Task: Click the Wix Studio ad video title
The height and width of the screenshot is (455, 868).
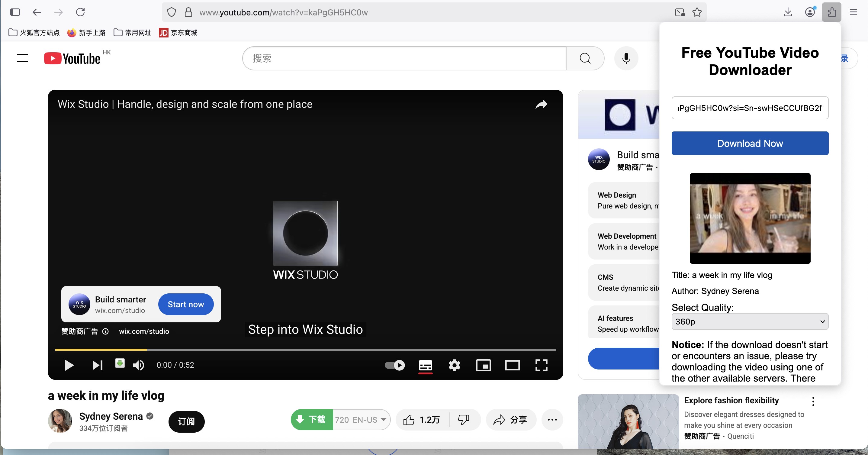Action: point(185,104)
